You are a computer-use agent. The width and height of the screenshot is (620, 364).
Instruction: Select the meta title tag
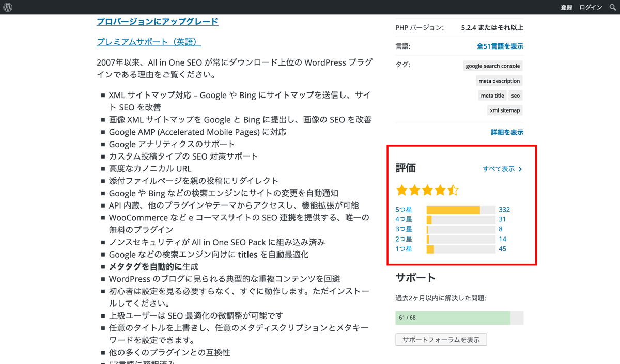(x=492, y=96)
